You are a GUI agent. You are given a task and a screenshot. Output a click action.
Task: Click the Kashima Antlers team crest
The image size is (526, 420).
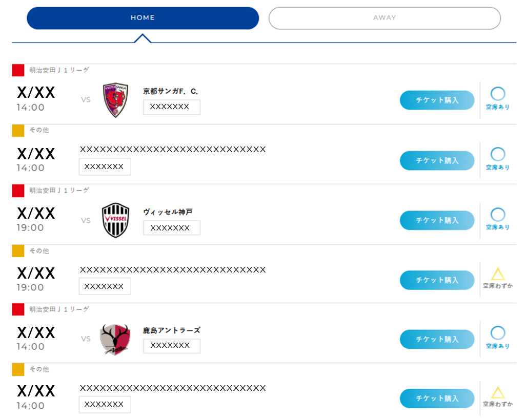click(x=115, y=339)
